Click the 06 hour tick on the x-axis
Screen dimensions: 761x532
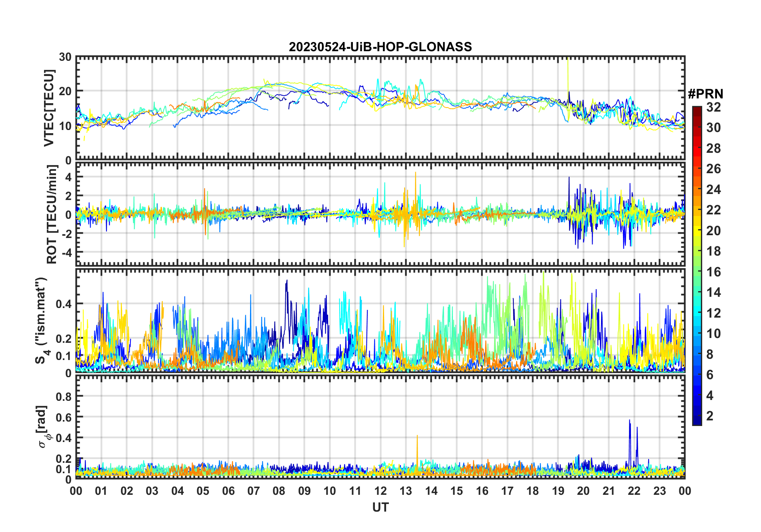pos(228,491)
